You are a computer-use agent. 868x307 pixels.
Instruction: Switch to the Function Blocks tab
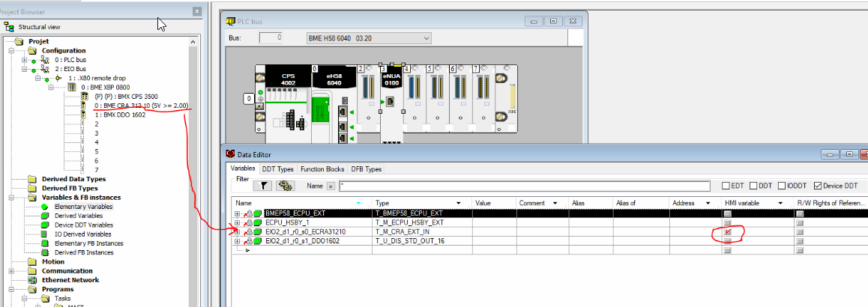click(x=322, y=169)
